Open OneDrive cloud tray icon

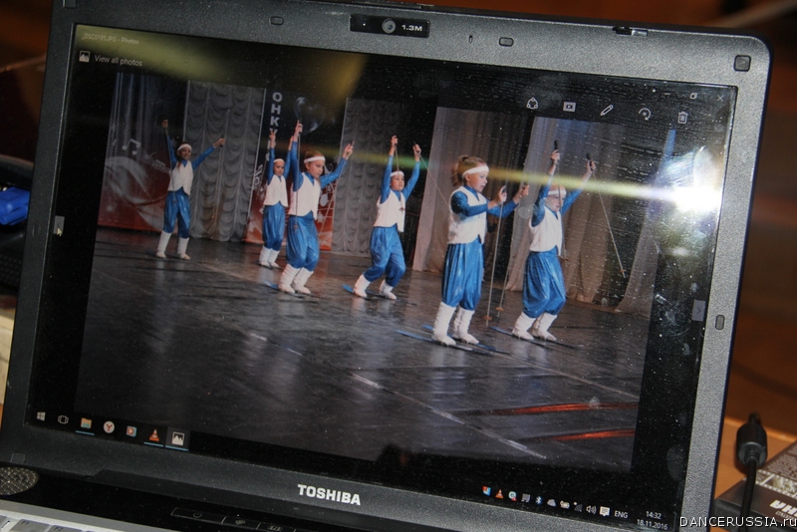(552, 502)
